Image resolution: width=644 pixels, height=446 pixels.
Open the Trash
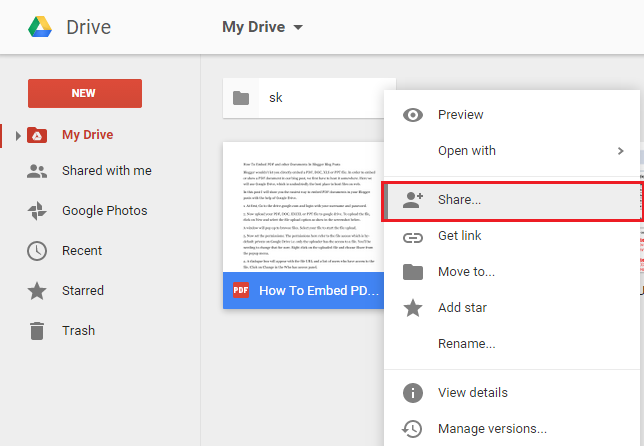coord(78,331)
